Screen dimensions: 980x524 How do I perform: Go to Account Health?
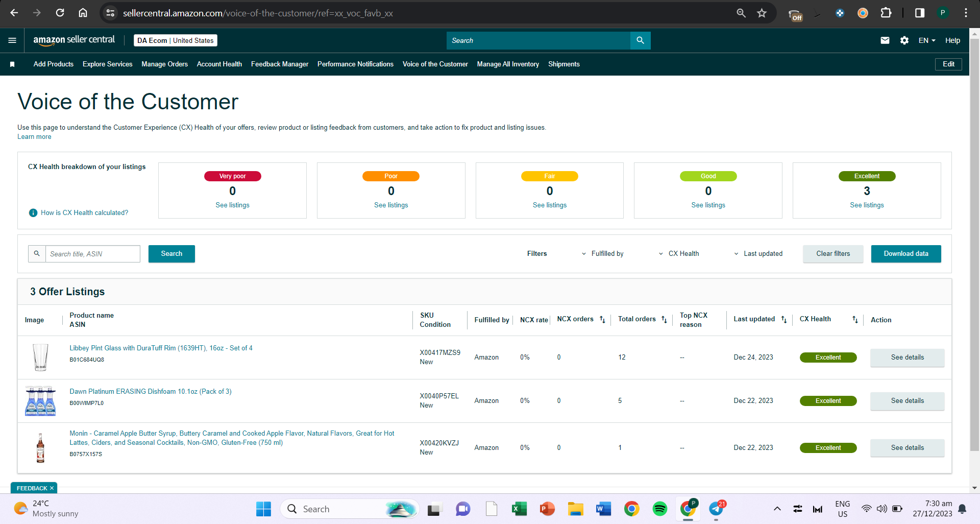219,64
